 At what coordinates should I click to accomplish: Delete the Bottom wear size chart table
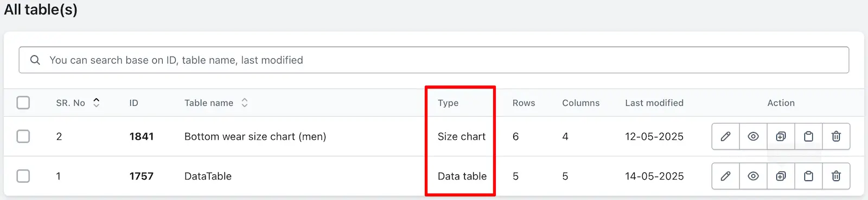point(837,136)
